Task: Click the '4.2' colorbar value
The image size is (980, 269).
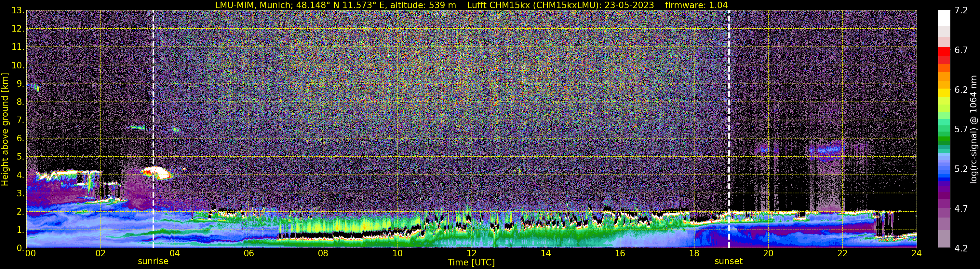Action: click(x=961, y=248)
